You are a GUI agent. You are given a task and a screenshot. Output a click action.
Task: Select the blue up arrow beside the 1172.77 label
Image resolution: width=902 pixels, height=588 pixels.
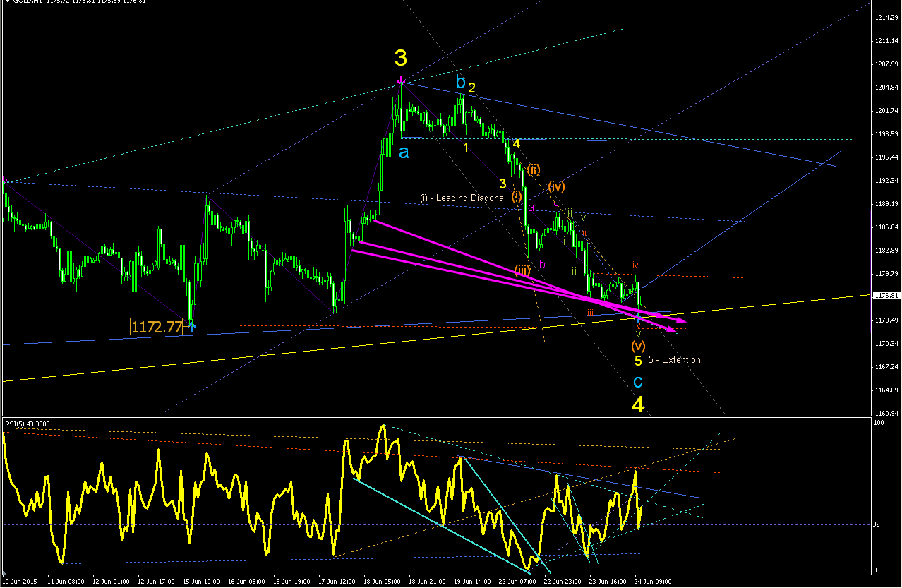coord(191,325)
